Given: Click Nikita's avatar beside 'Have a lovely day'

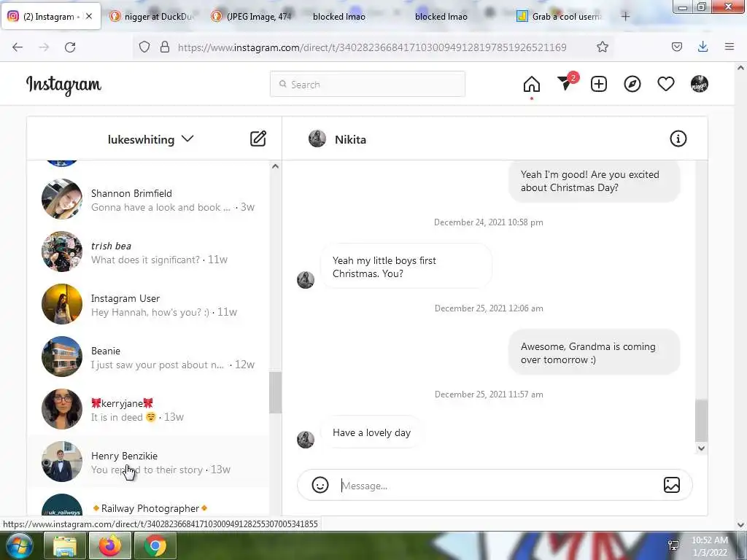Looking at the screenshot, I should tap(306, 439).
